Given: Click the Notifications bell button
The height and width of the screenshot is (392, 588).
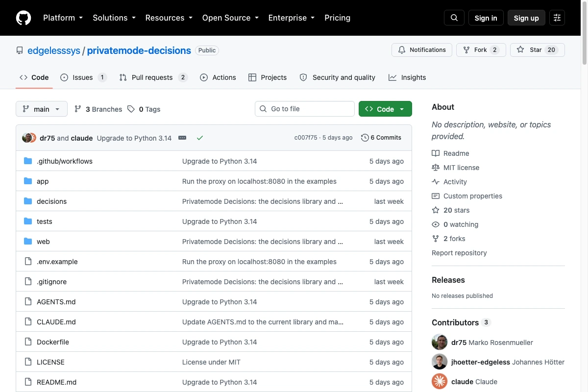Looking at the screenshot, I should coord(422,50).
